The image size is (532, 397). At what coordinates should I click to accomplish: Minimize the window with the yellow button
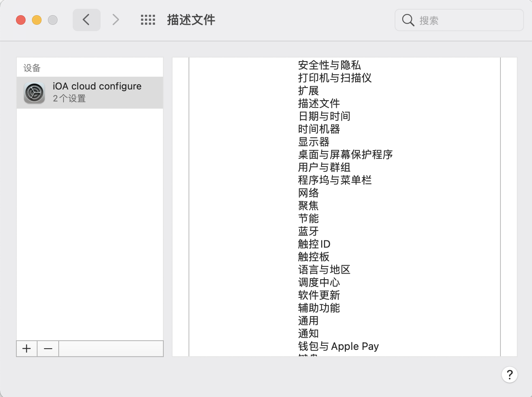(x=37, y=20)
